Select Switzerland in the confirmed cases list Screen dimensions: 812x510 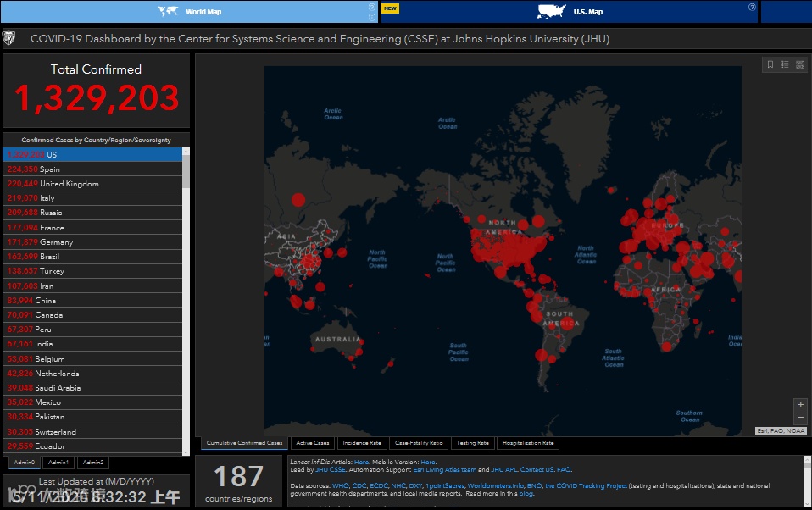click(x=92, y=432)
